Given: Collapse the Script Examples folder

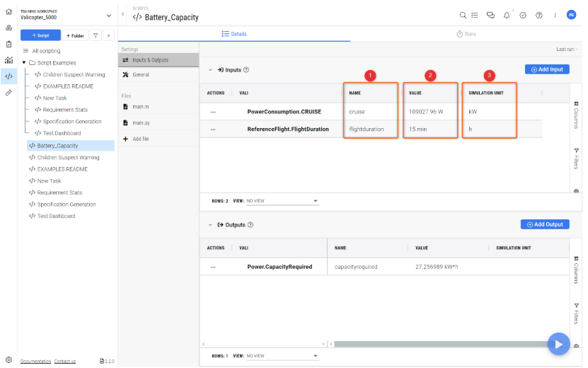Looking at the screenshot, I should tap(24, 63).
